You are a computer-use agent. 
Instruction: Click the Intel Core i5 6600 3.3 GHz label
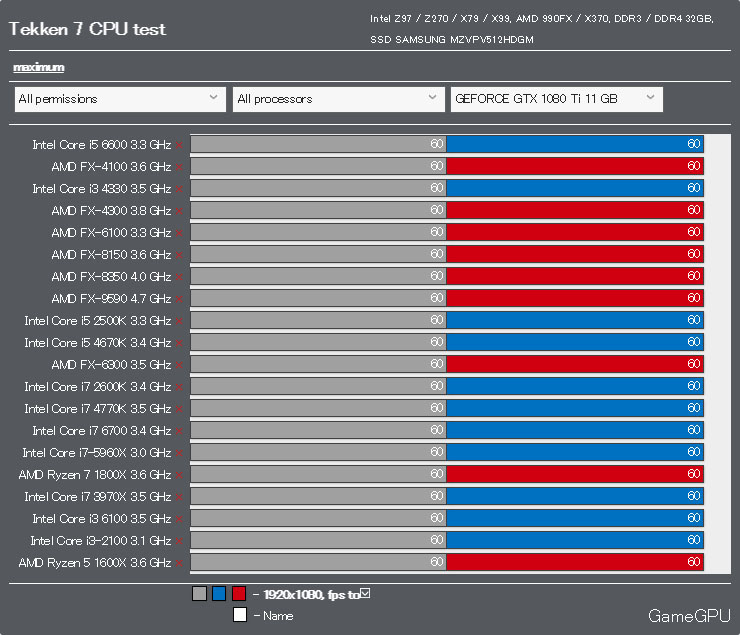coord(101,145)
